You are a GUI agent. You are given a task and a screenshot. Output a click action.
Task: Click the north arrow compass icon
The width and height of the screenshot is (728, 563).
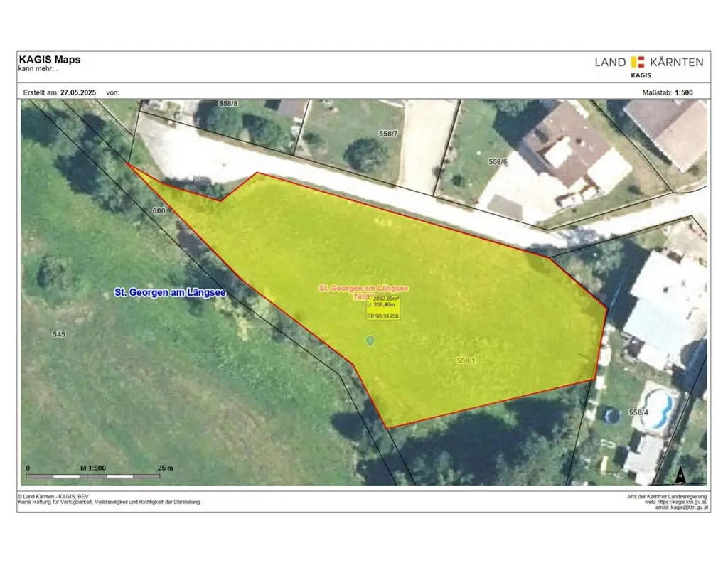click(x=680, y=475)
